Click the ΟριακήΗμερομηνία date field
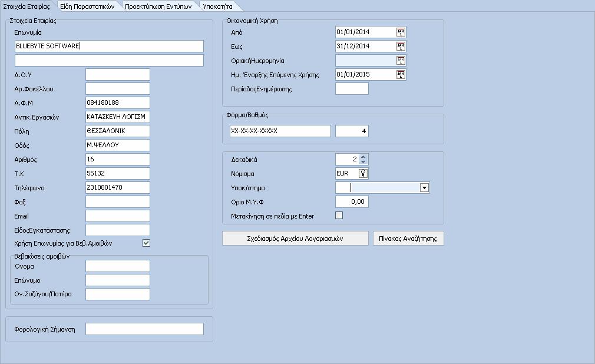Image resolution: width=595 pixels, height=364 pixels. pyautogui.click(x=366, y=60)
